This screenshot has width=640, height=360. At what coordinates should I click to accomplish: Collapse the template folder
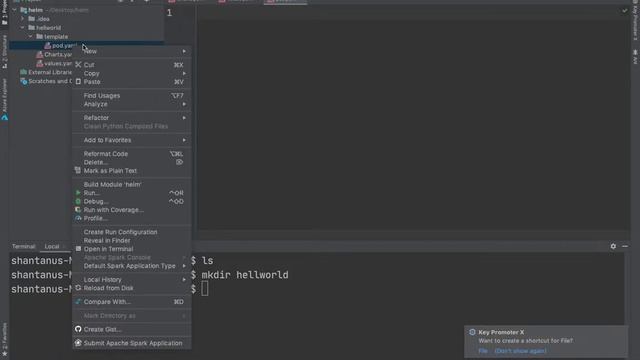(31, 36)
